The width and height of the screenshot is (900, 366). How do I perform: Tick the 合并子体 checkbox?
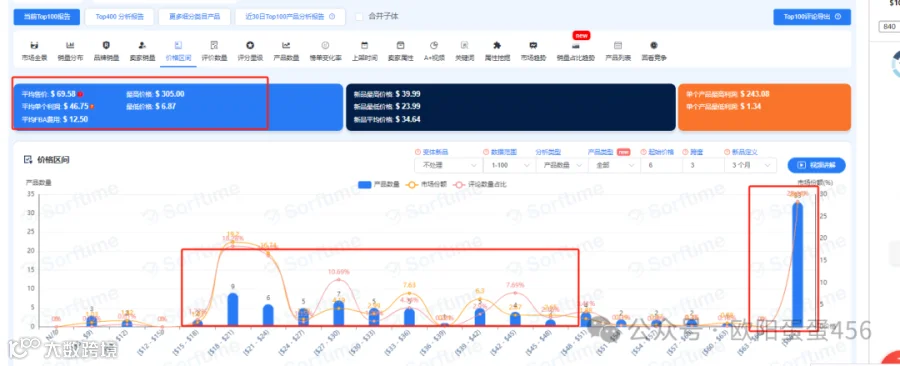pyautogui.click(x=359, y=17)
